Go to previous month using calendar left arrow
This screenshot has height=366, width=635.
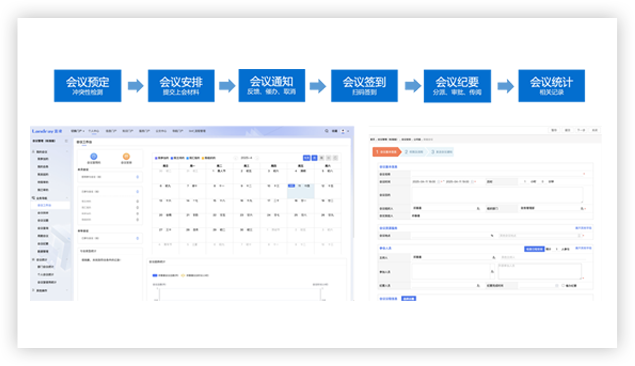(236, 158)
